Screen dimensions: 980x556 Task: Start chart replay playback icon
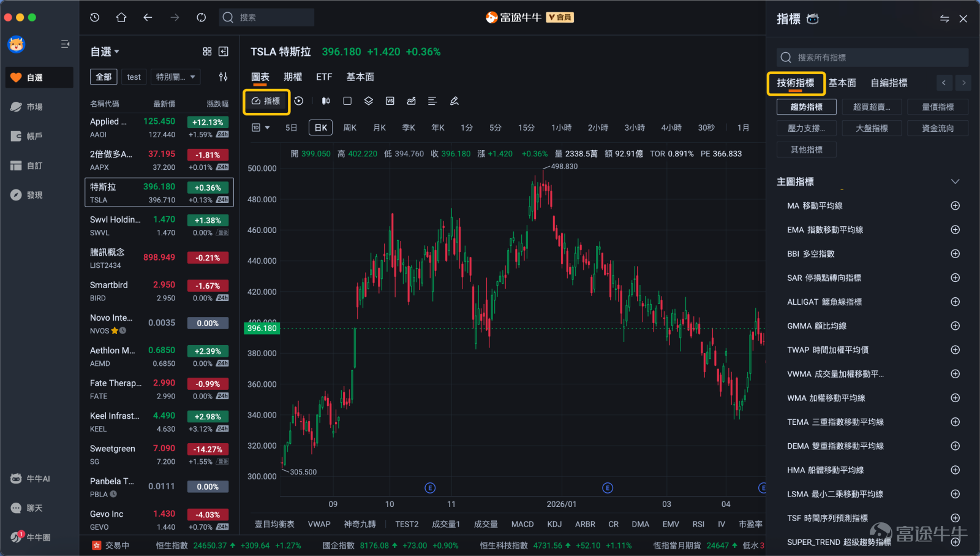click(x=299, y=101)
